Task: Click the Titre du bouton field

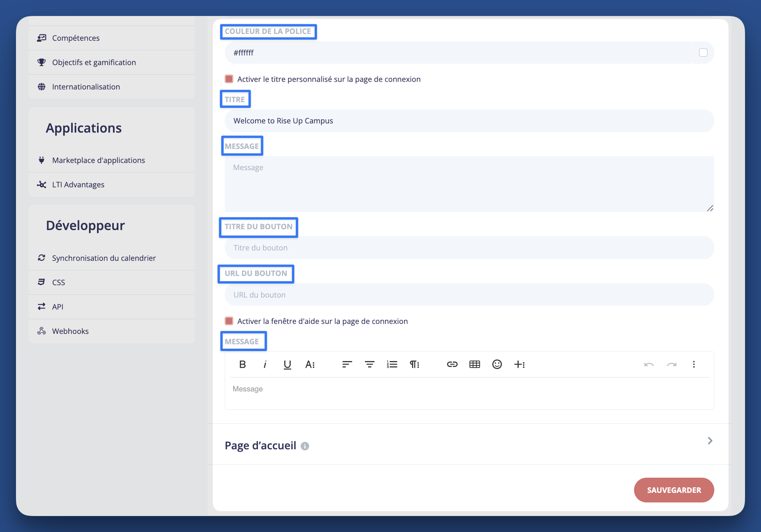Action: tap(470, 248)
